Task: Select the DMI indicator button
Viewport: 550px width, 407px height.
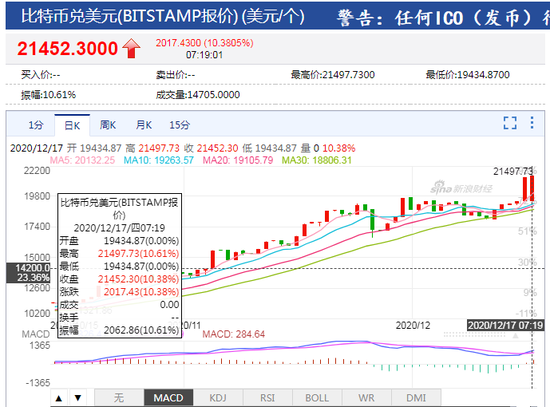Action: click(x=416, y=398)
